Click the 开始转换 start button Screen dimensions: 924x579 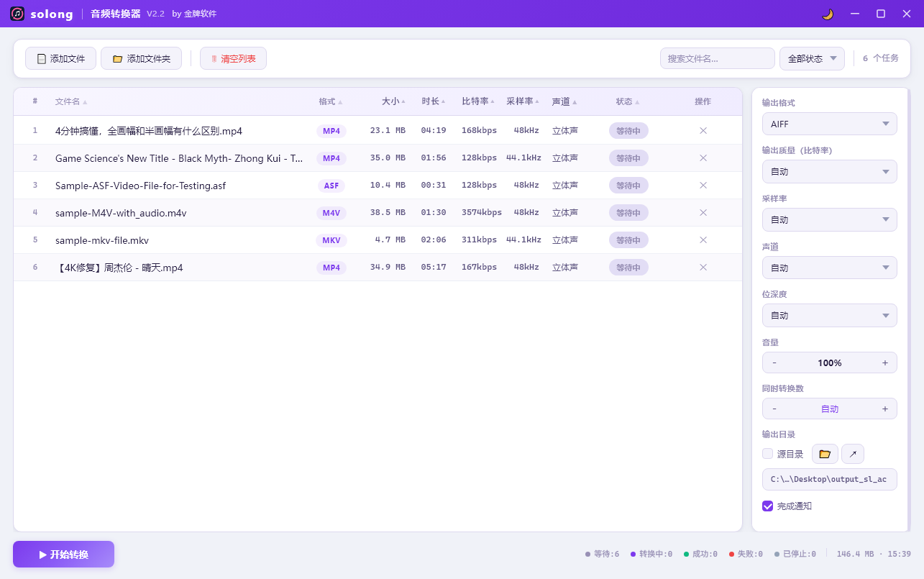point(63,555)
